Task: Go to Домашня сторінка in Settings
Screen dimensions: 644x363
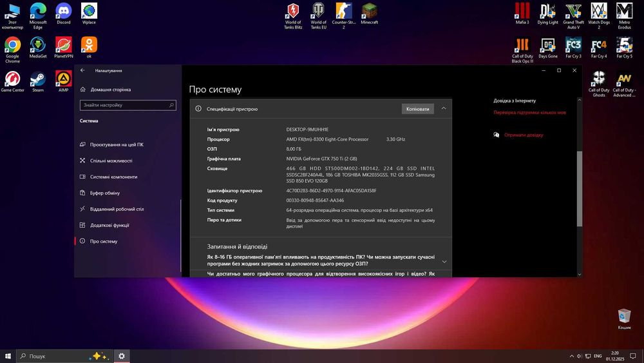Action: tap(110, 90)
